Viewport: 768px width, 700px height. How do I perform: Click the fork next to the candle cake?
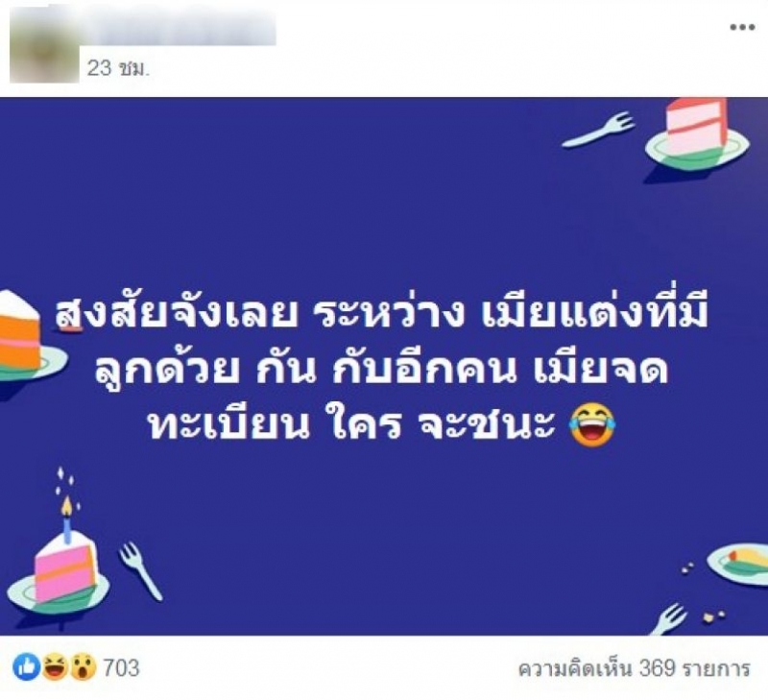pos(140,570)
